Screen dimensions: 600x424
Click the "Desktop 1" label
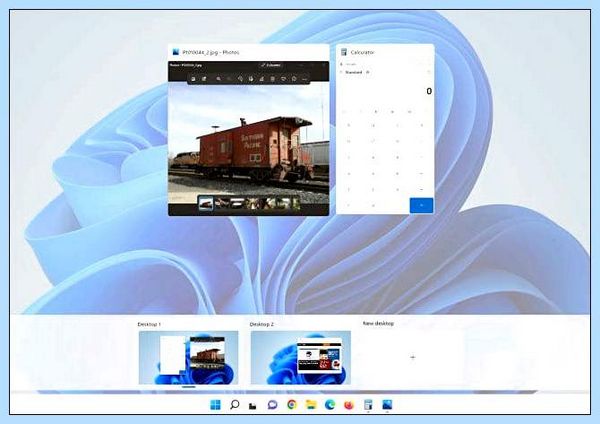click(149, 324)
